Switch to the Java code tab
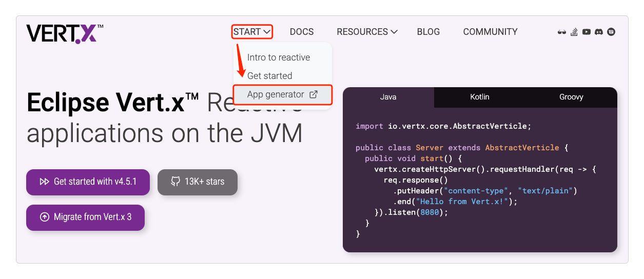This screenshot has width=644, height=279. coord(388,97)
